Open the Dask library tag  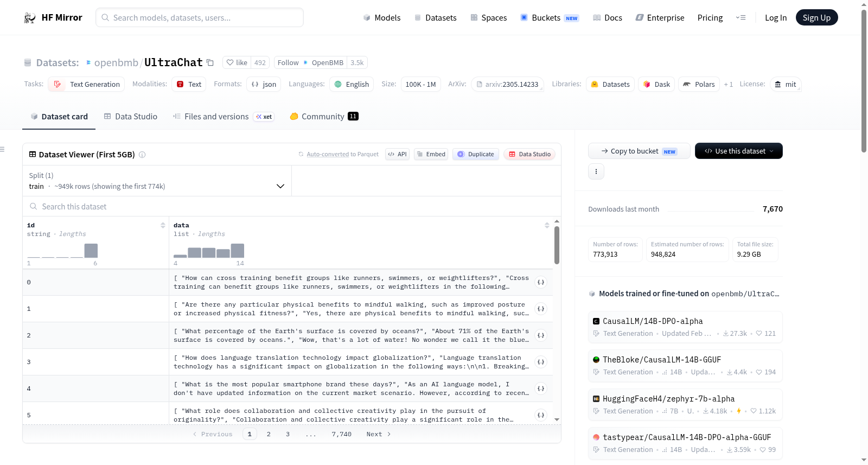pyautogui.click(x=656, y=84)
